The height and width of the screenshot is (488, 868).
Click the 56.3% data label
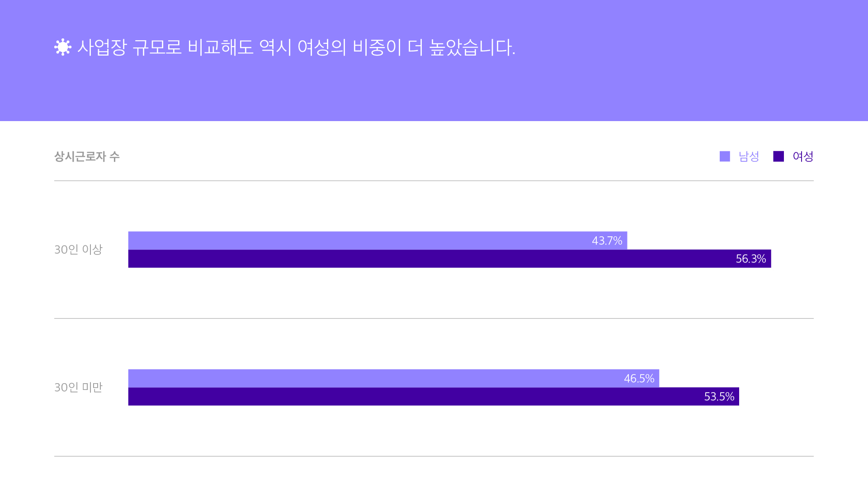(x=751, y=259)
